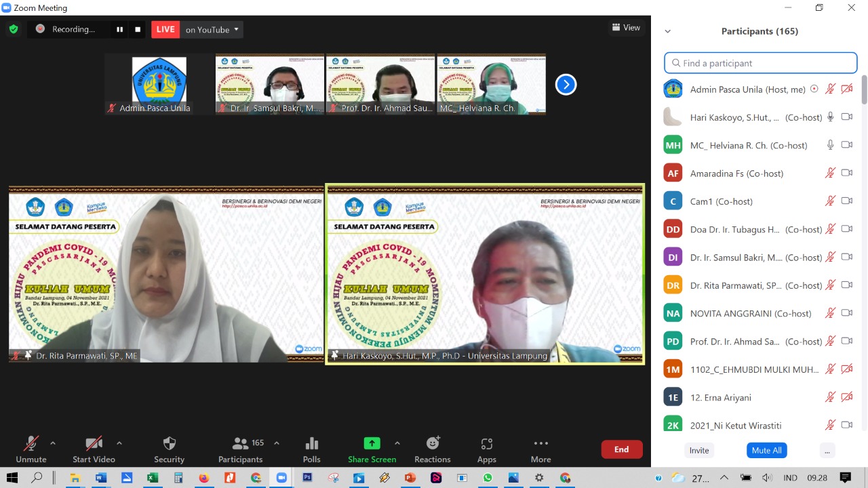Toggle the Participants panel in the toolbar

tap(241, 449)
